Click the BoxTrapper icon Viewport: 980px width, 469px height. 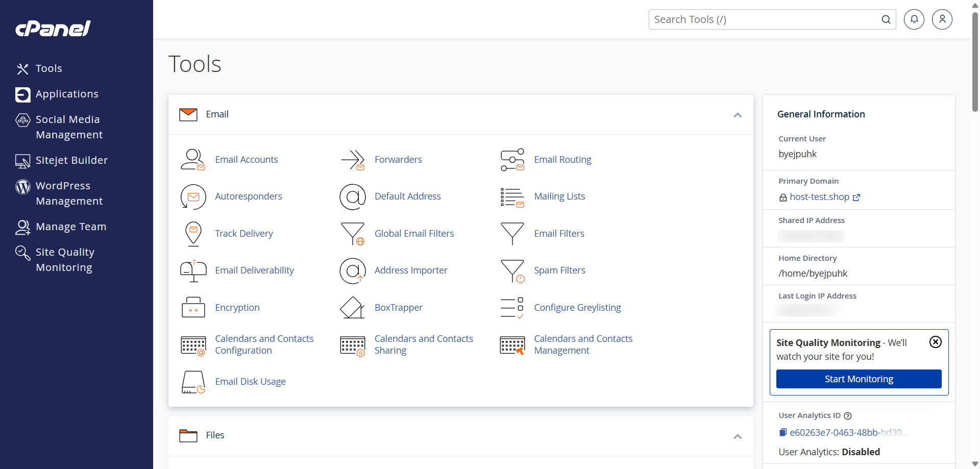353,308
